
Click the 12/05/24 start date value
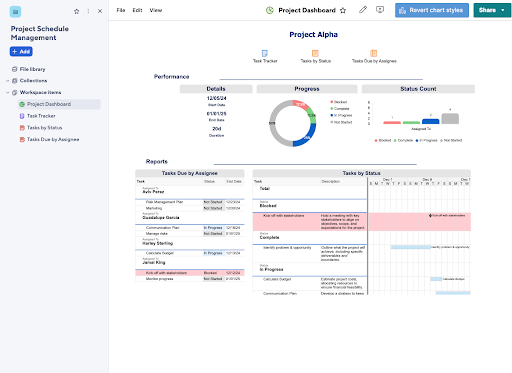click(217, 98)
